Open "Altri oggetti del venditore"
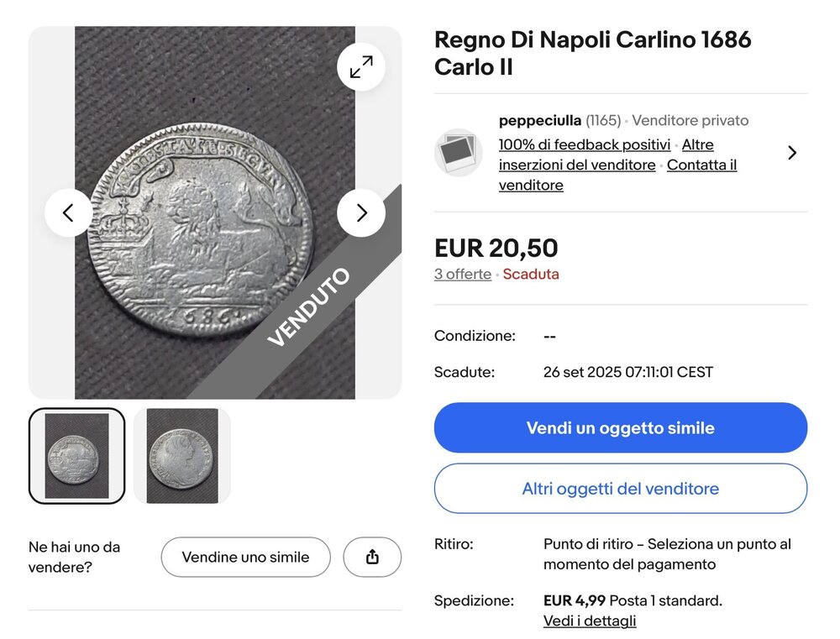This screenshot has height=639, width=840. (x=620, y=489)
